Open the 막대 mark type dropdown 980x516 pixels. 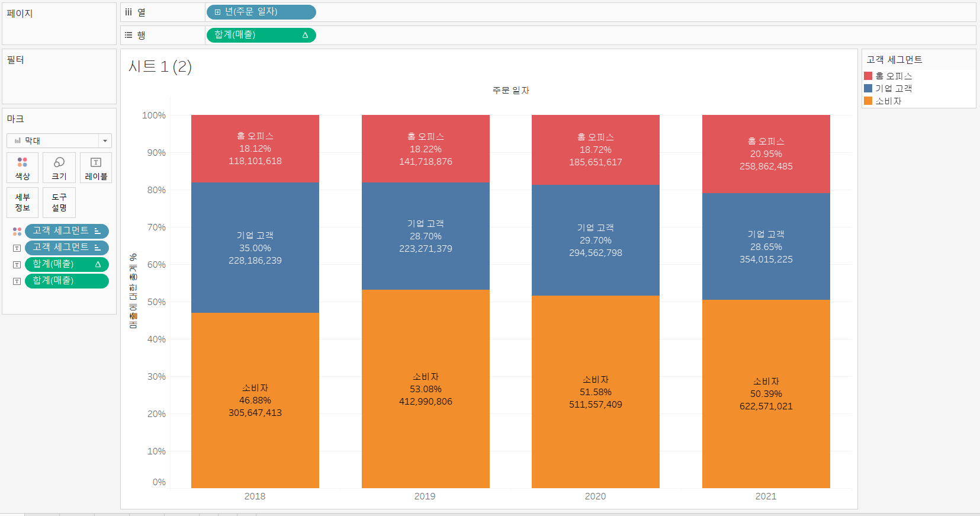pyautogui.click(x=59, y=140)
